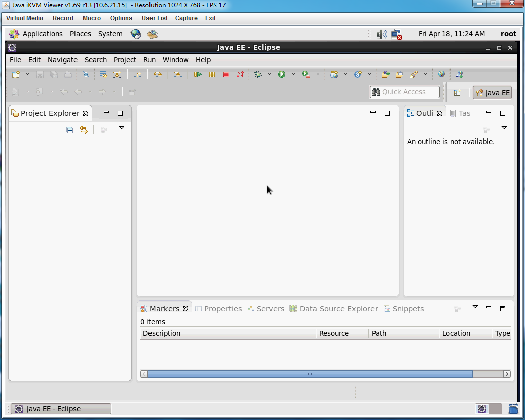Switch to the Servers tab
This screenshot has height=420, width=525.
266,309
